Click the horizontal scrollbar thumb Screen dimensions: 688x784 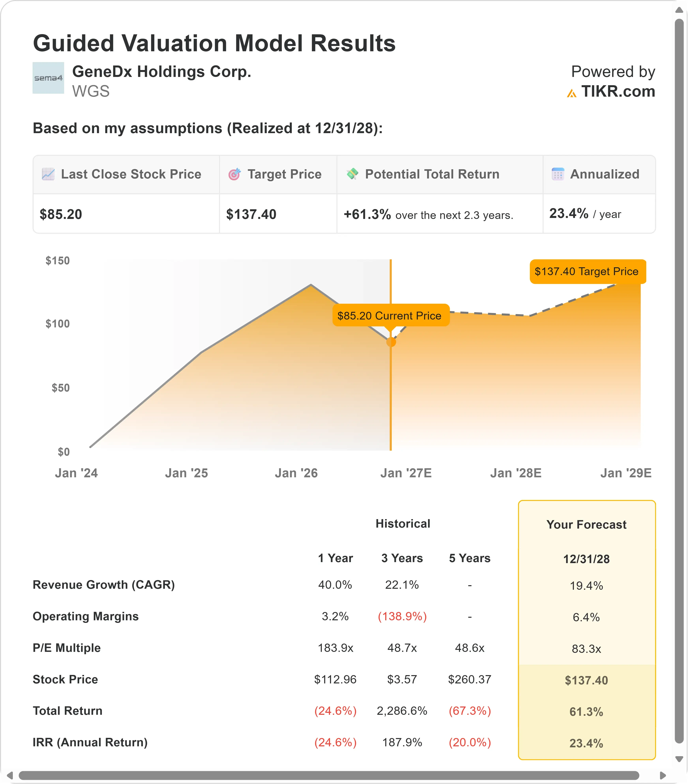point(329,776)
